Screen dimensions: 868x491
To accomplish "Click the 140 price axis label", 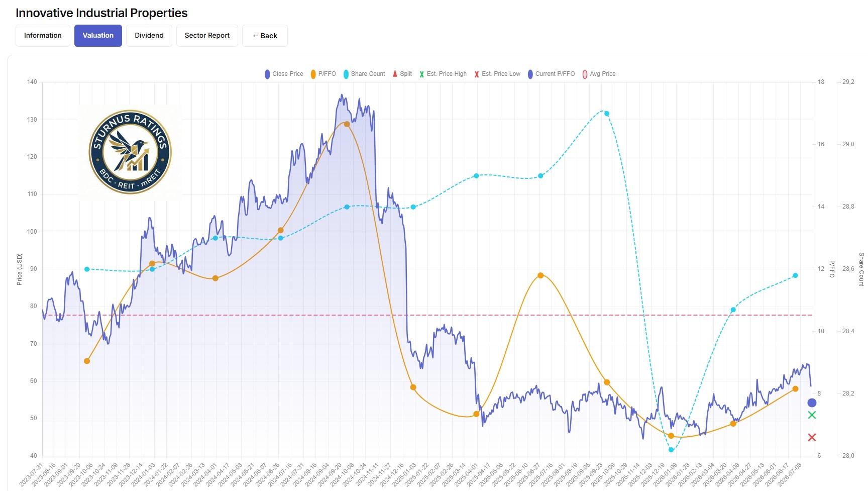I will [32, 82].
